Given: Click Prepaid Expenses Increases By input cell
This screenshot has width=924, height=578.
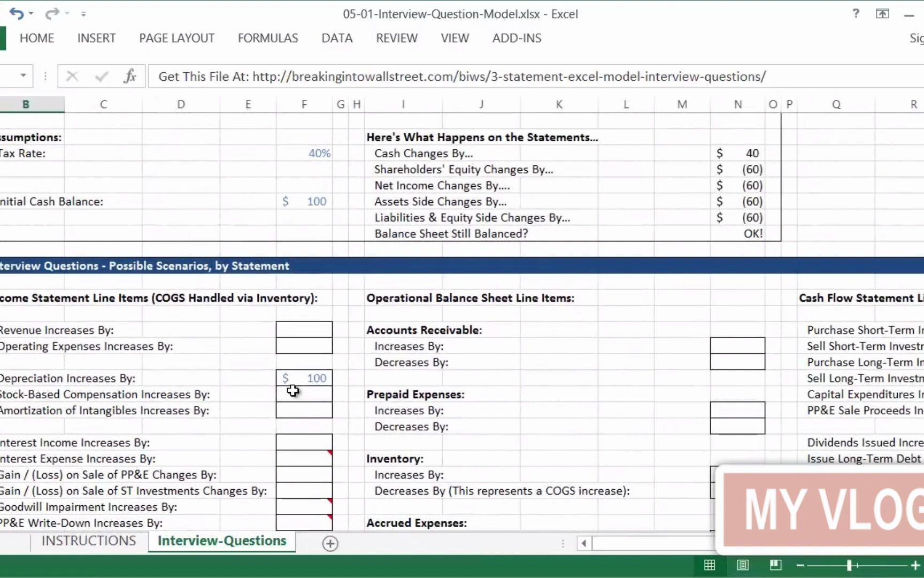Looking at the screenshot, I should coord(737,410).
